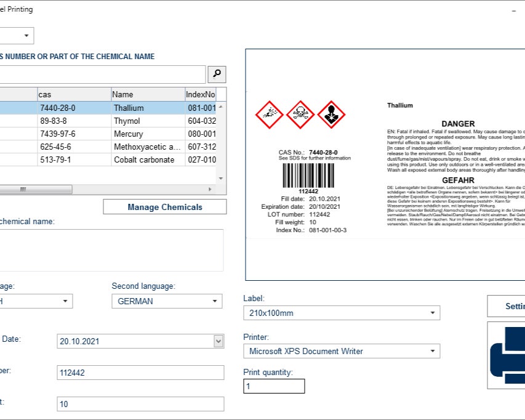The image size is (525, 420).
Task: Select the Cobalt carbonate table row
Action: point(143,160)
